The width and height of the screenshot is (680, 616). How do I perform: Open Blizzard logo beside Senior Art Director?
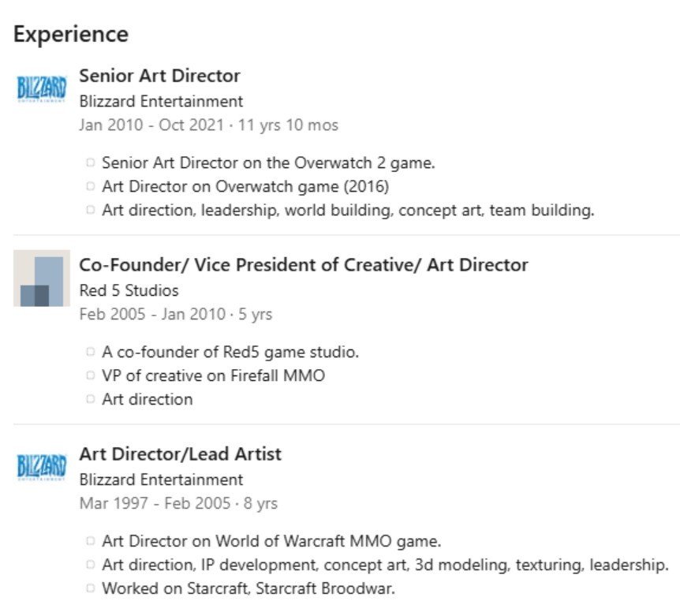pos(42,89)
